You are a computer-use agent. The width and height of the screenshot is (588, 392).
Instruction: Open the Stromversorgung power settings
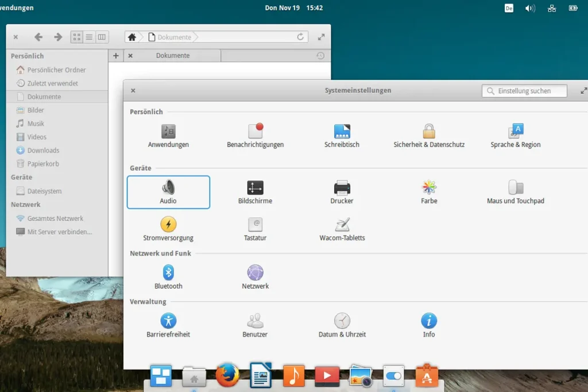168,228
